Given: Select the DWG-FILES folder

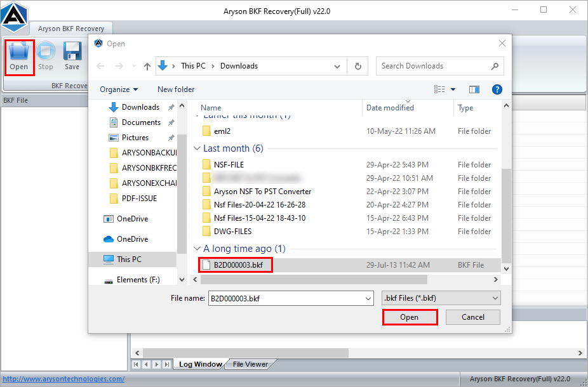Looking at the screenshot, I should [232, 232].
